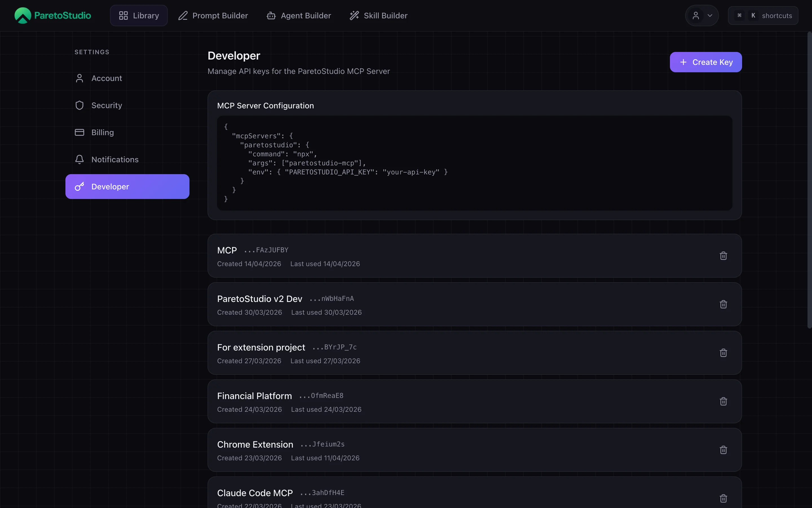
Task: Click ParetoStudio v2 Dev key name
Action: tap(260, 299)
